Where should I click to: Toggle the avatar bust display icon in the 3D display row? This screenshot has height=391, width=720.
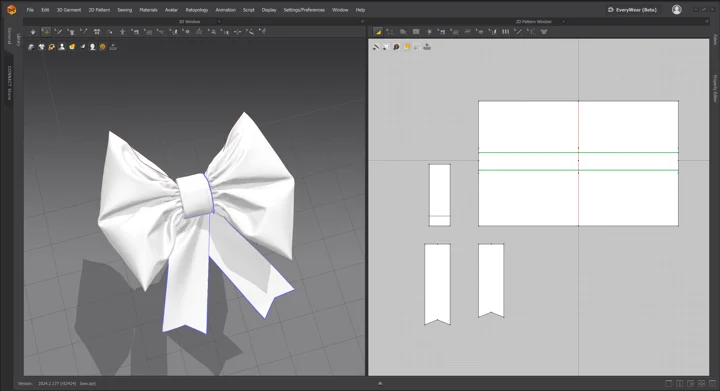tap(62, 47)
